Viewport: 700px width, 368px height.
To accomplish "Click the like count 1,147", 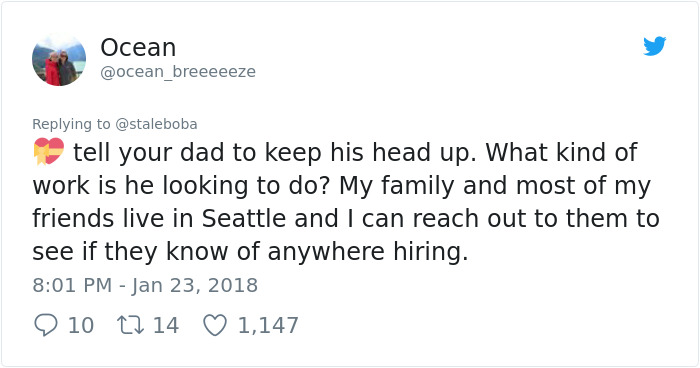I will pos(268,325).
